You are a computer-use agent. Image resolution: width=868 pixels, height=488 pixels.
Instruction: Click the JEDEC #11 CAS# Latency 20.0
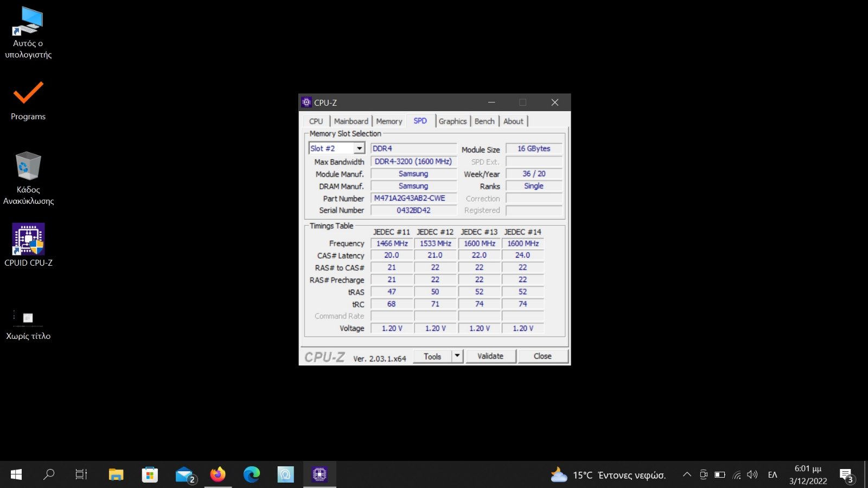(392, 255)
